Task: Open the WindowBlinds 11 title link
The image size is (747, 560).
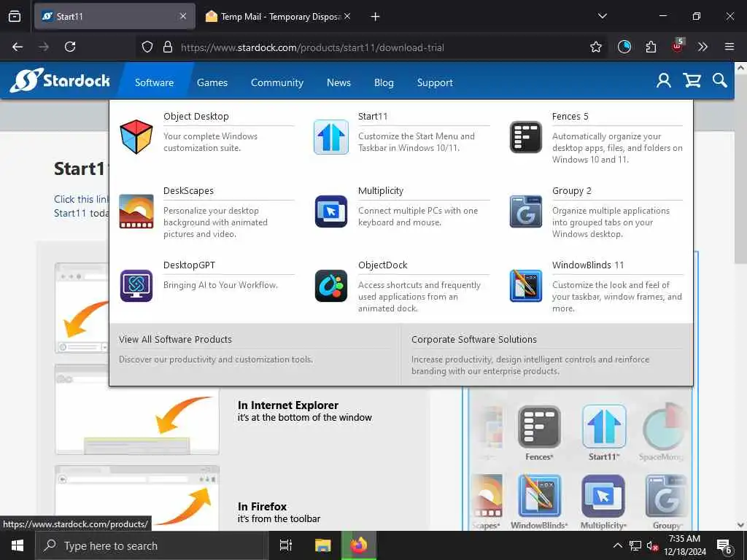Action: 588,265
